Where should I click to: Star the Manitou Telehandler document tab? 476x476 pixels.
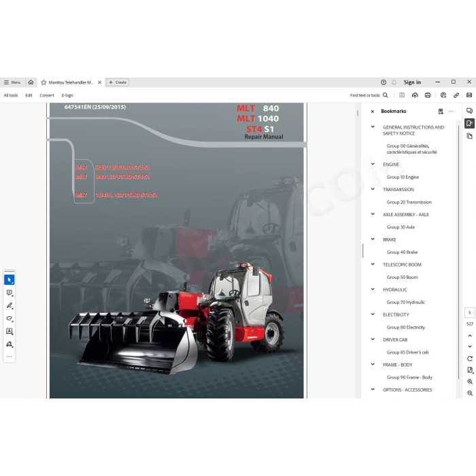pos(44,82)
